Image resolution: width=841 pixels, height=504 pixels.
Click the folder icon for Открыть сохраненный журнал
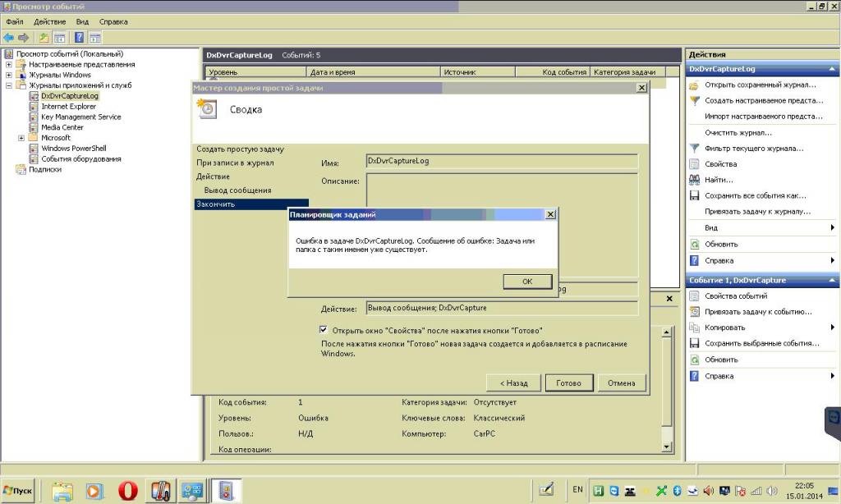click(x=694, y=85)
